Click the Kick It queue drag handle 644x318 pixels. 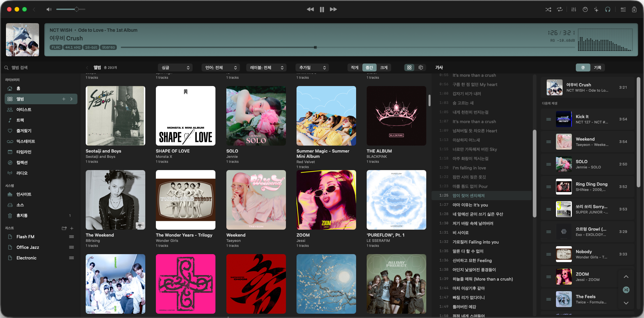(549, 119)
